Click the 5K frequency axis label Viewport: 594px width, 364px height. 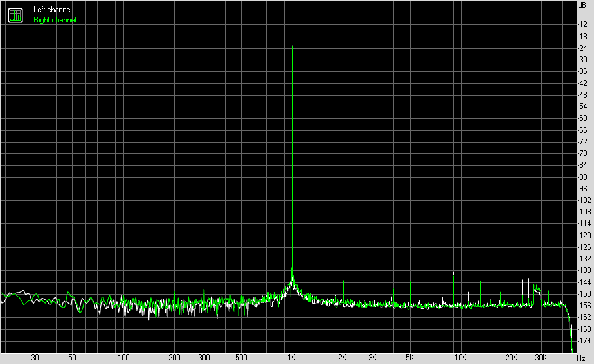[410, 358]
